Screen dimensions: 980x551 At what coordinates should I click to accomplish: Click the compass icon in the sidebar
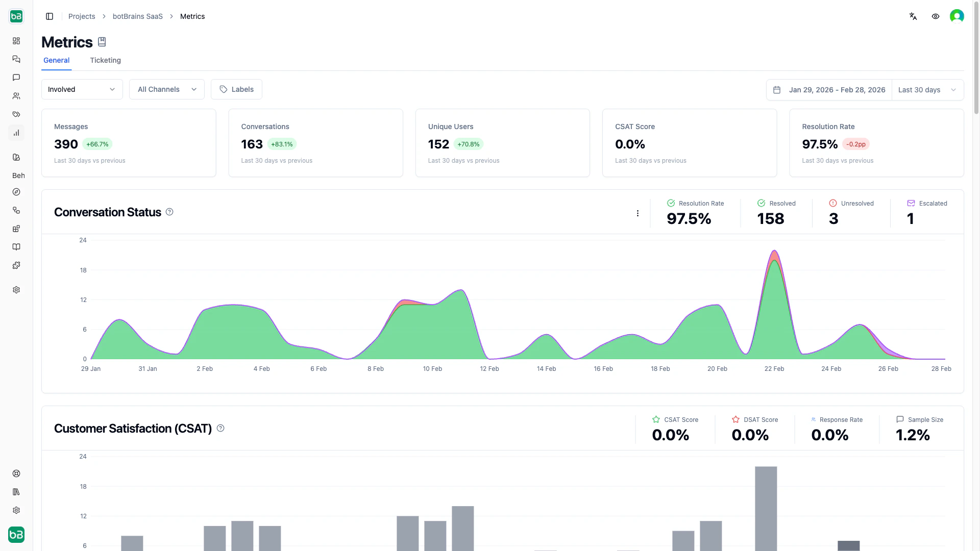(x=16, y=192)
